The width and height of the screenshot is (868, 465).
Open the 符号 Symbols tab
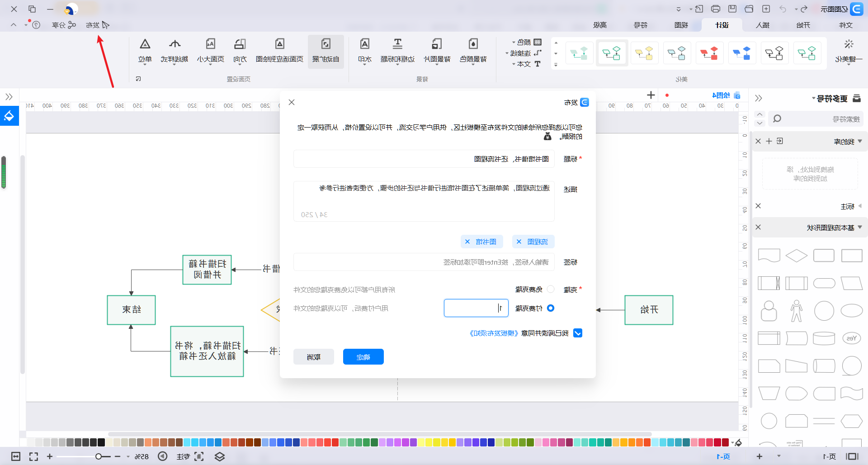(x=641, y=25)
